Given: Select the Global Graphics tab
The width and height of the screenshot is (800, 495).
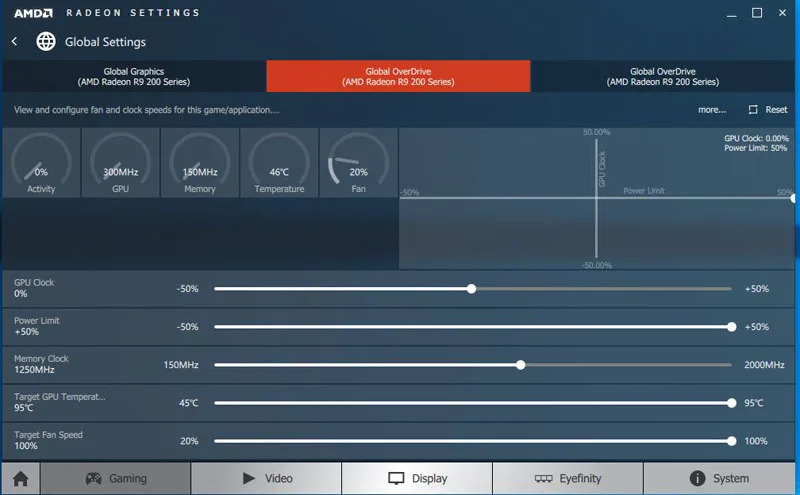Looking at the screenshot, I should [x=133, y=76].
